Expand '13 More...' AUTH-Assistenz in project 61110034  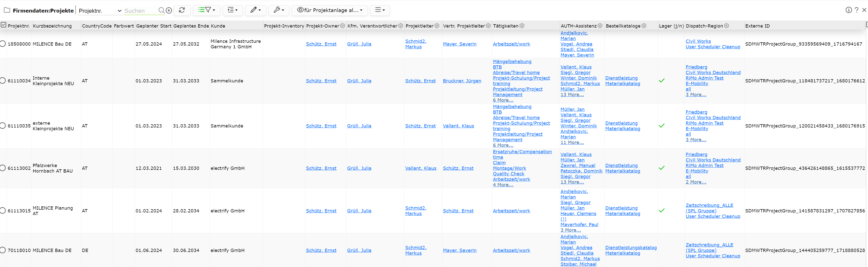(572, 95)
